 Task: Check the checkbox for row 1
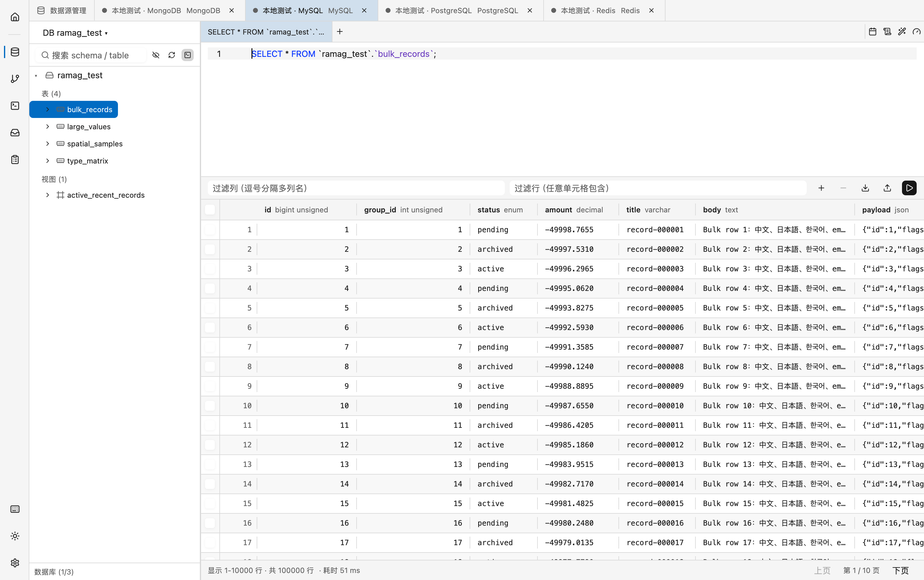coord(210,229)
